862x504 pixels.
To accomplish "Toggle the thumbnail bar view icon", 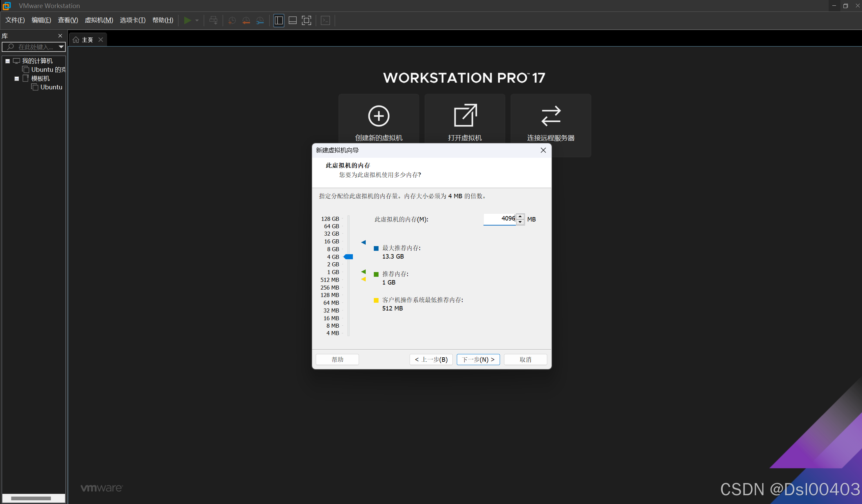I will pos(293,21).
